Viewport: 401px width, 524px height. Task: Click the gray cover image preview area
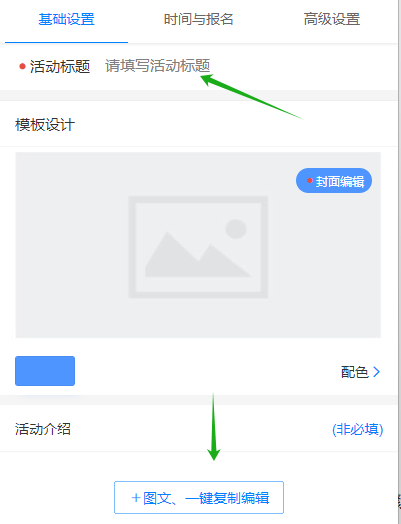[198, 245]
